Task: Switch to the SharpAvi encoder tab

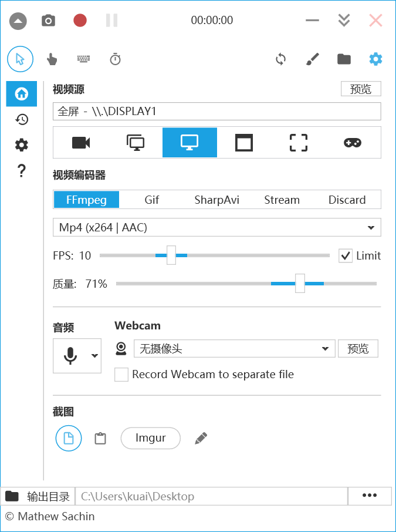Action: pos(216,200)
